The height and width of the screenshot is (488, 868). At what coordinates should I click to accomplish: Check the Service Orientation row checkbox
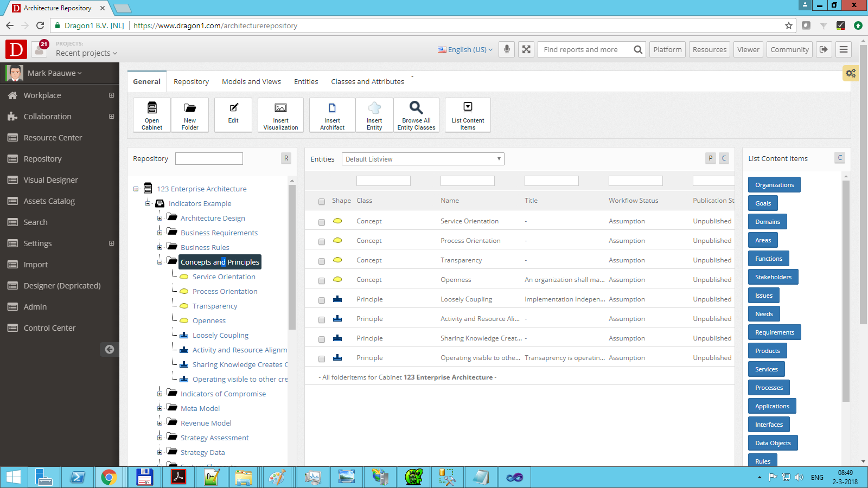(322, 222)
